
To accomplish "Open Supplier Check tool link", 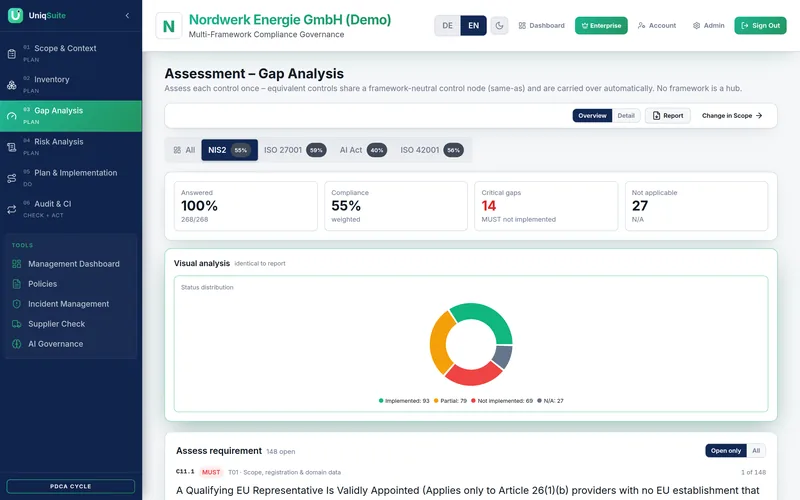I will pyautogui.click(x=71, y=323).
